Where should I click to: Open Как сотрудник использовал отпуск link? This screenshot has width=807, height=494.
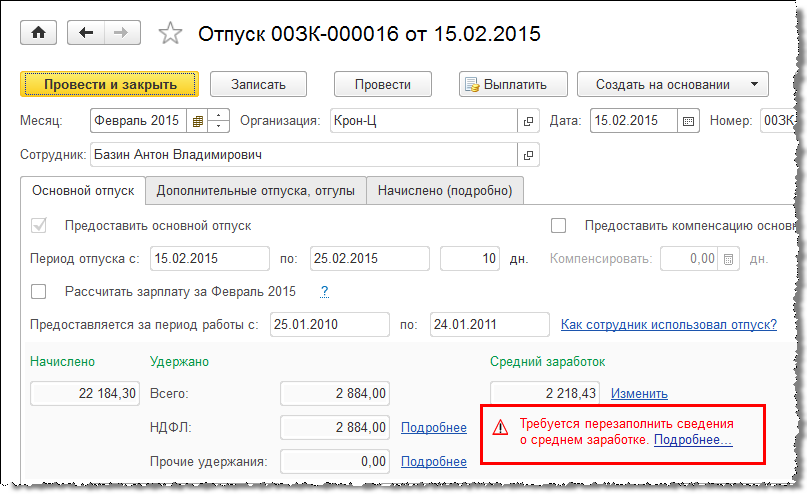click(x=669, y=325)
